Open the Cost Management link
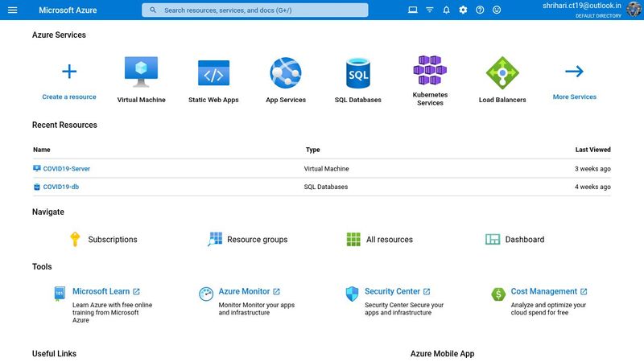The height and width of the screenshot is (362, 644). click(x=544, y=291)
